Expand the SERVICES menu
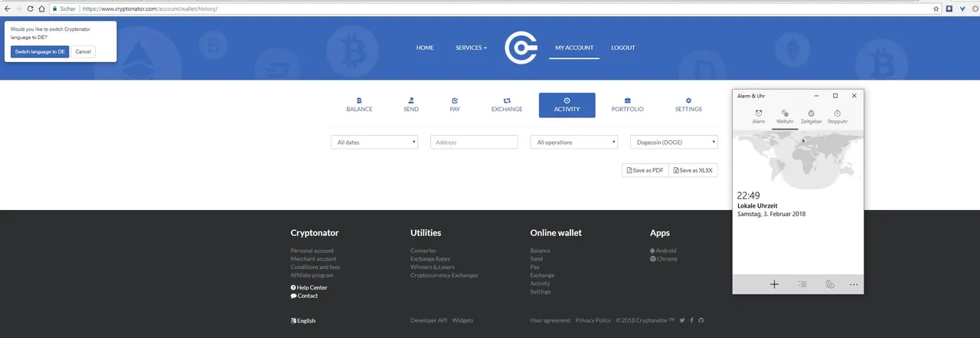This screenshot has width=980, height=338. pos(471,48)
